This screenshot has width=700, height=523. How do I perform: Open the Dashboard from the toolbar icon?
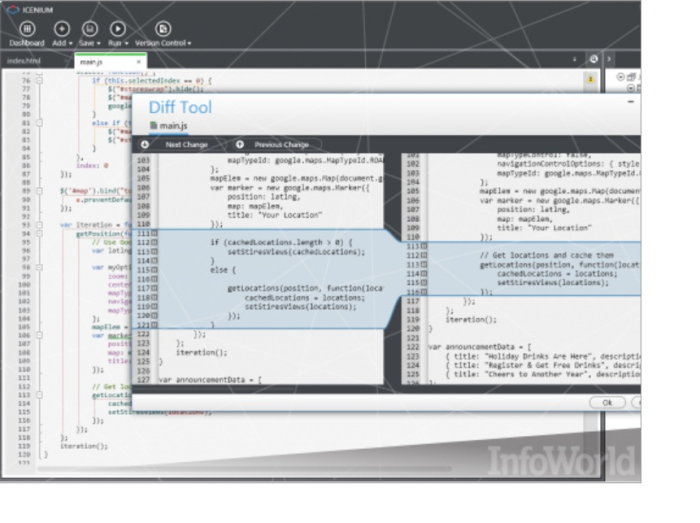[27, 29]
